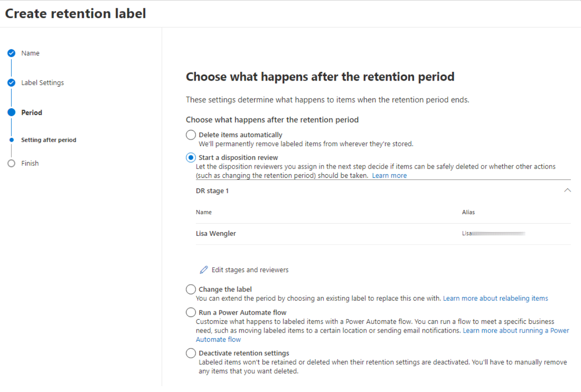This screenshot has width=581, height=392.
Task: Click the Finish step circle icon
Action: point(12,164)
